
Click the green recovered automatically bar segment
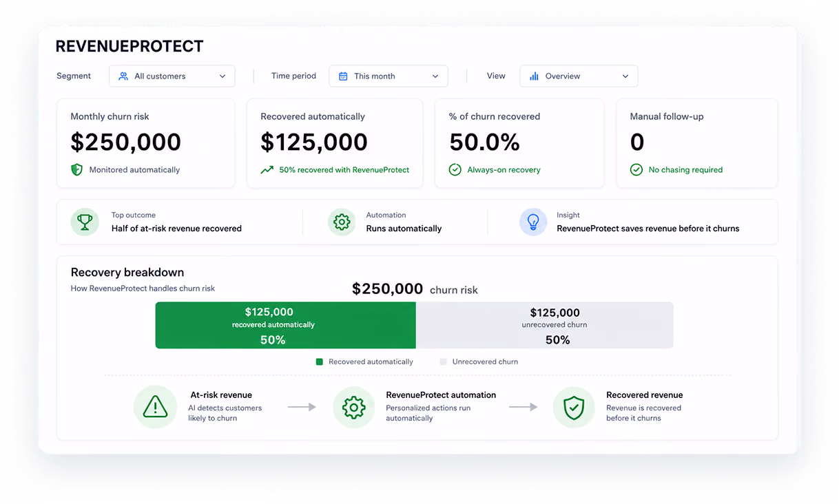(286, 325)
